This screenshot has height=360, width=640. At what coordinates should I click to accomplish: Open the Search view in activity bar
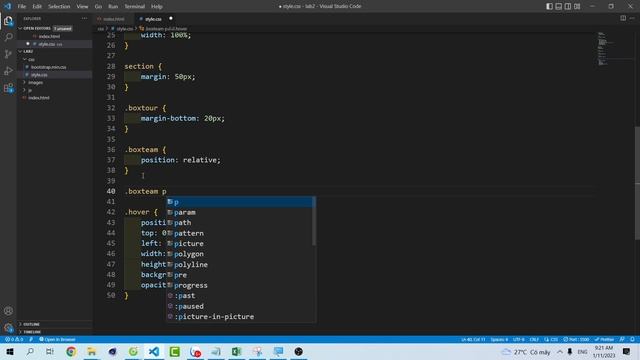point(8,38)
